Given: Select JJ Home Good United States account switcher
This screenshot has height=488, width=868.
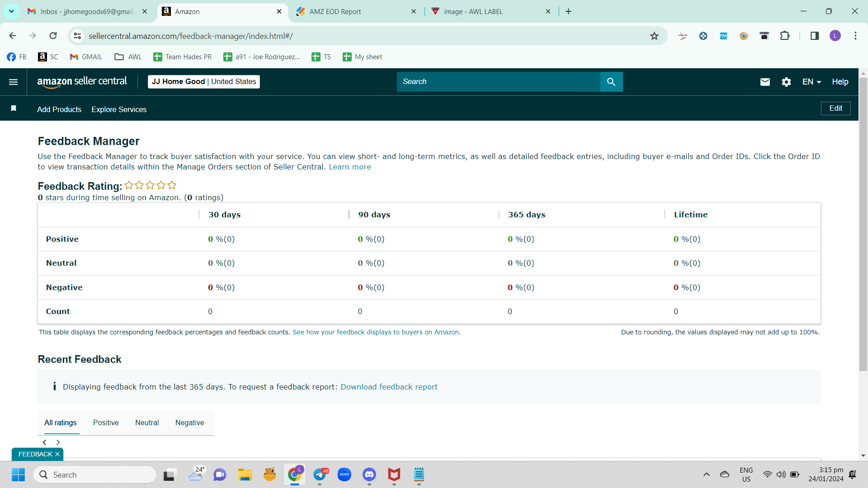Looking at the screenshot, I should pyautogui.click(x=204, y=82).
